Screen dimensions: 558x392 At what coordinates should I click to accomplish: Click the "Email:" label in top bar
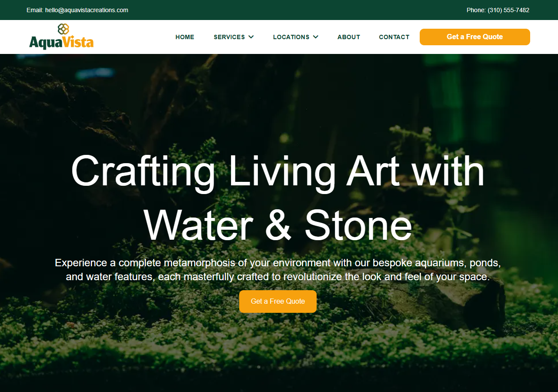point(35,10)
